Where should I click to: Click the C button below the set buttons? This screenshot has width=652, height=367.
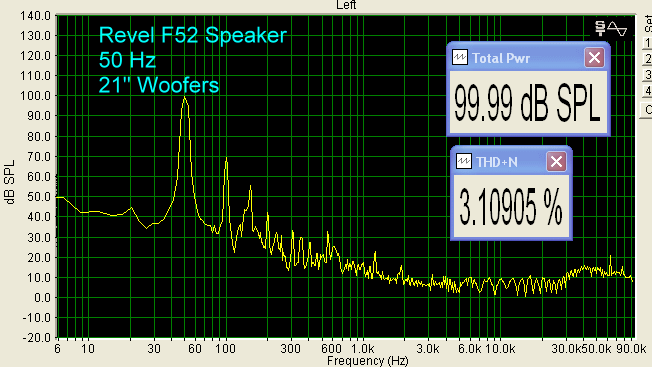click(647, 110)
